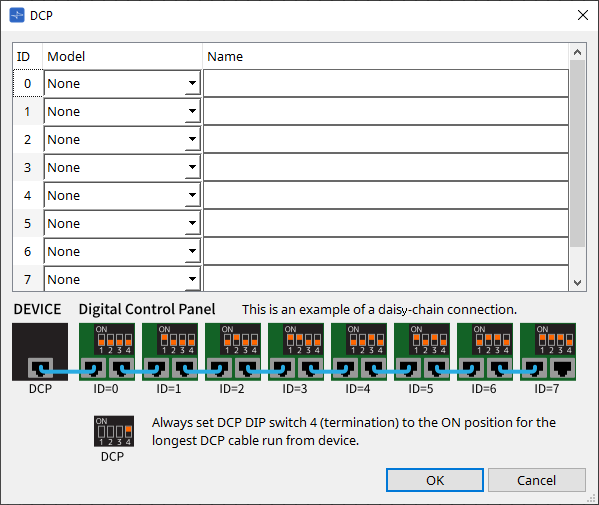Select row header ID 6
Image resolution: width=599 pixels, height=505 pixels.
(x=28, y=251)
